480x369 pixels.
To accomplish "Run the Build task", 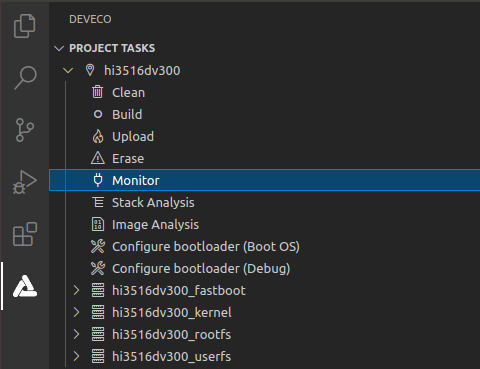I will tap(127, 114).
